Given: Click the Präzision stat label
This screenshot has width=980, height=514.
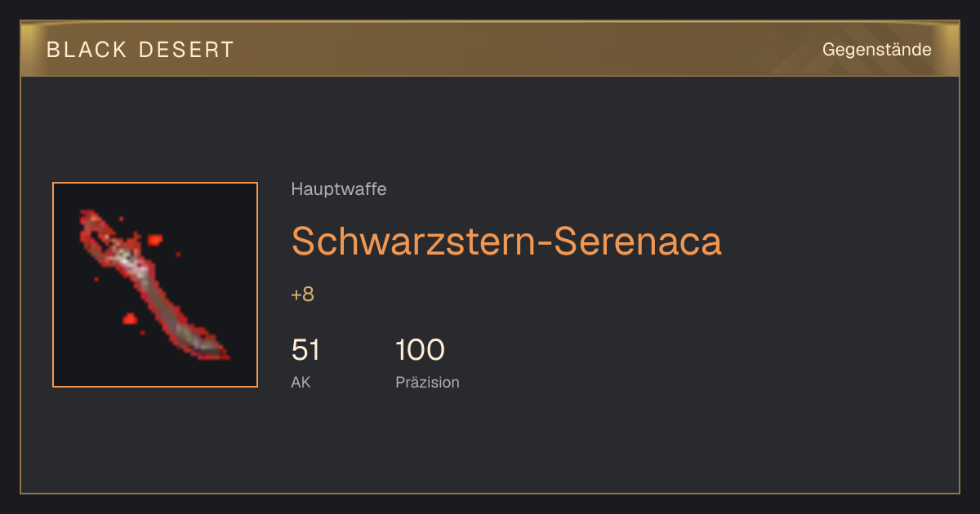Looking at the screenshot, I should 427,382.
